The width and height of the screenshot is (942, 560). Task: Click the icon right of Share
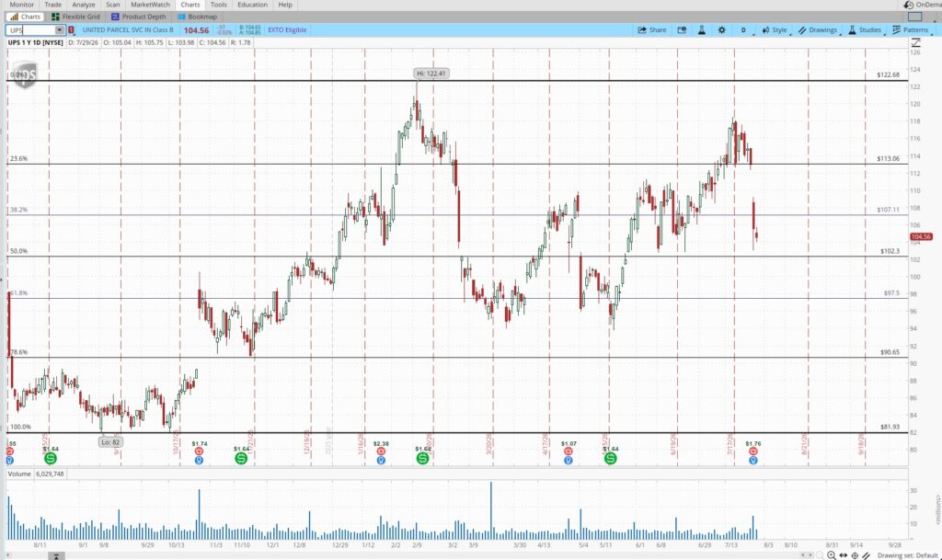click(682, 30)
